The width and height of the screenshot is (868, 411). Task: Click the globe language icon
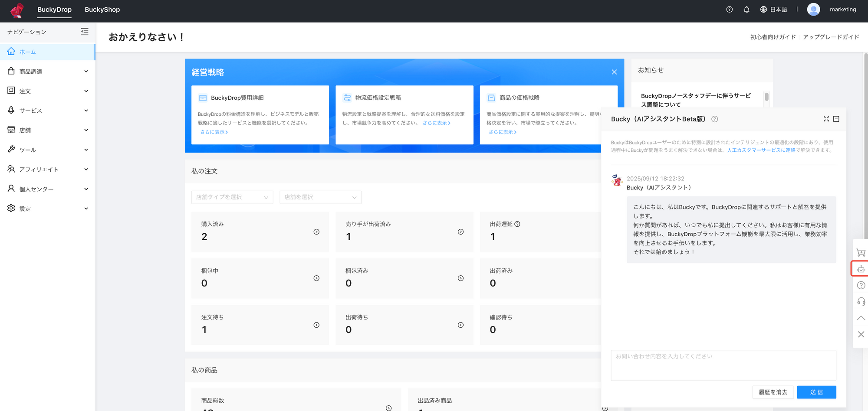coord(763,10)
